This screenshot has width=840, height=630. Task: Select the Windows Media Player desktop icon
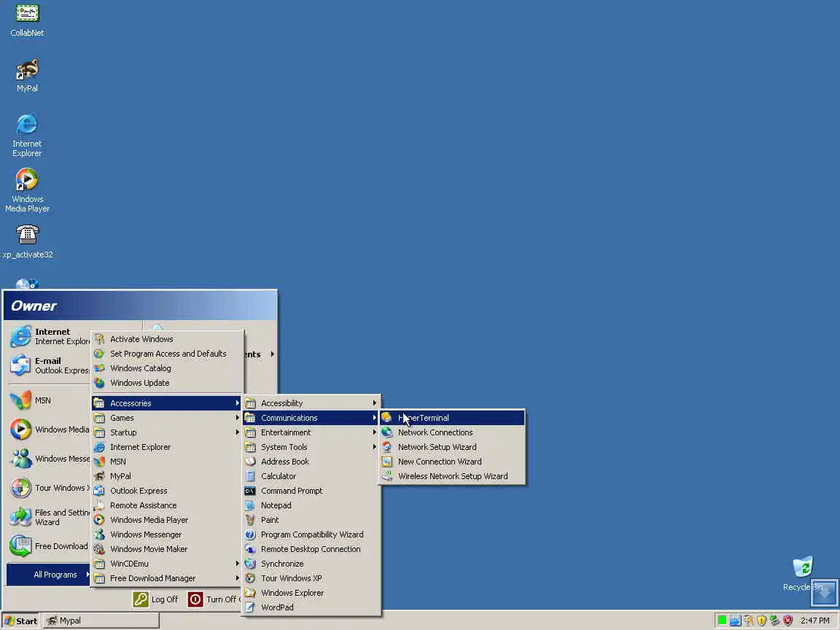point(27,180)
